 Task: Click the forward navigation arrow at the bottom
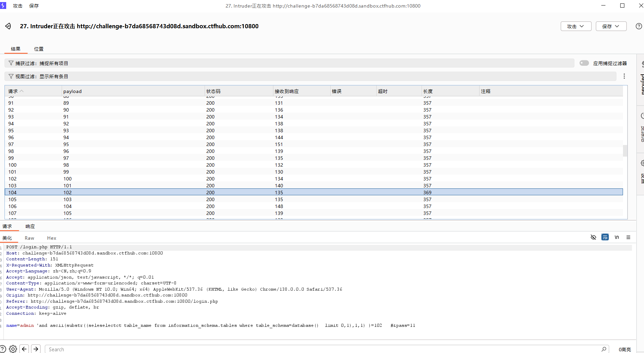pos(35,349)
